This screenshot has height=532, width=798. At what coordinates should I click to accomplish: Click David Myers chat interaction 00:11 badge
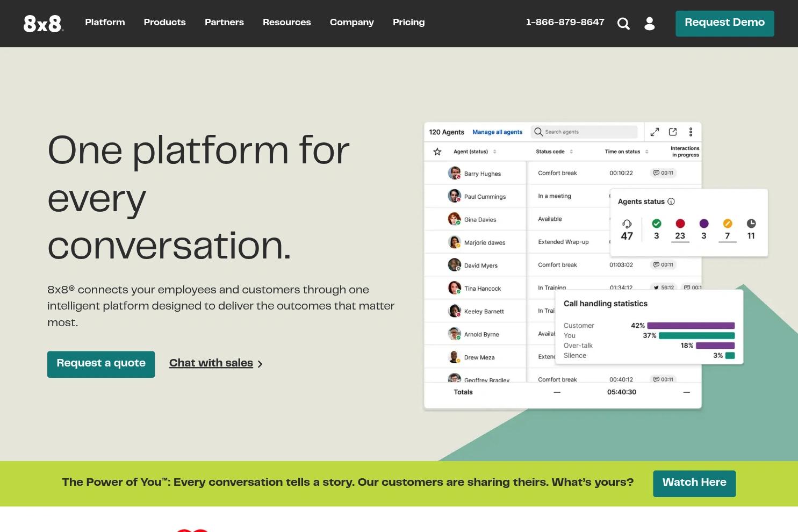pyautogui.click(x=663, y=265)
